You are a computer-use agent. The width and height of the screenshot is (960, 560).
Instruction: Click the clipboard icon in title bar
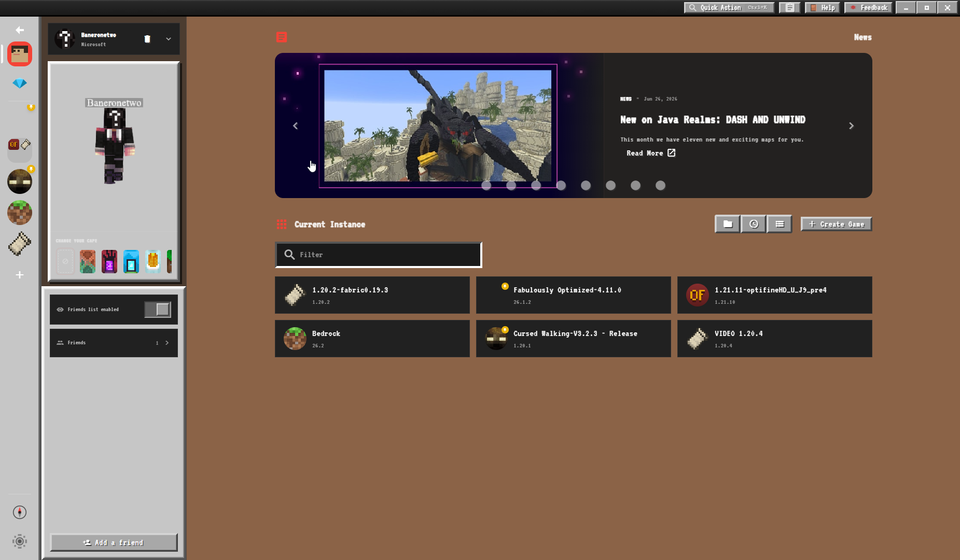(789, 8)
